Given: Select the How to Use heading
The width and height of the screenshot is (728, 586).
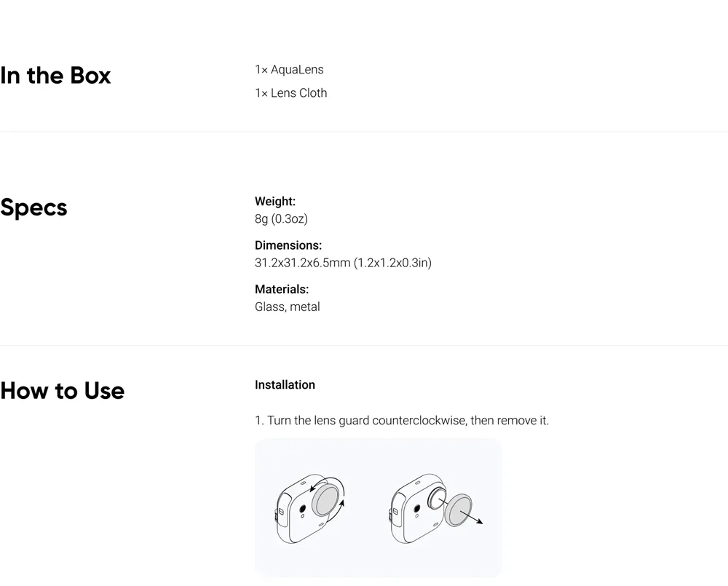Looking at the screenshot, I should pyautogui.click(x=62, y=390).
